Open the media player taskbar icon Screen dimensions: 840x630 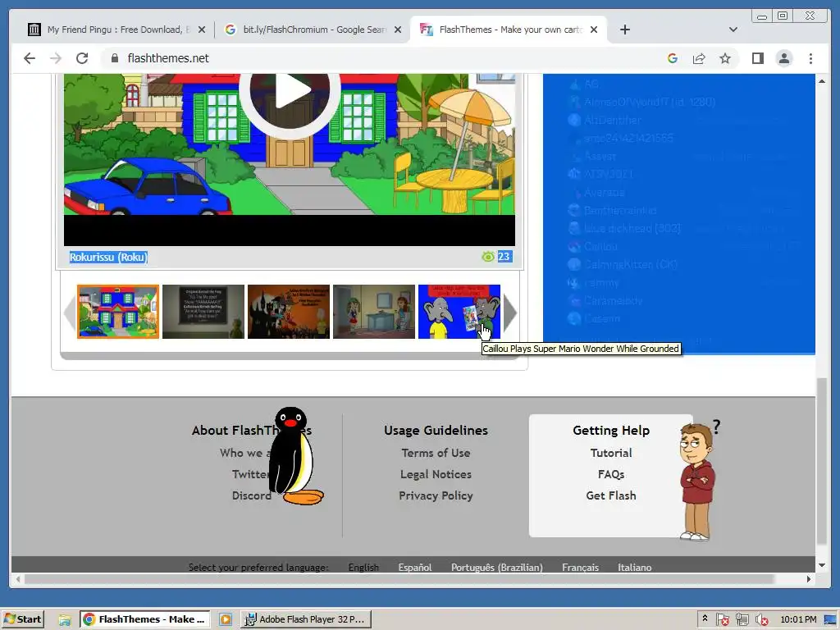tap(226, 619)
